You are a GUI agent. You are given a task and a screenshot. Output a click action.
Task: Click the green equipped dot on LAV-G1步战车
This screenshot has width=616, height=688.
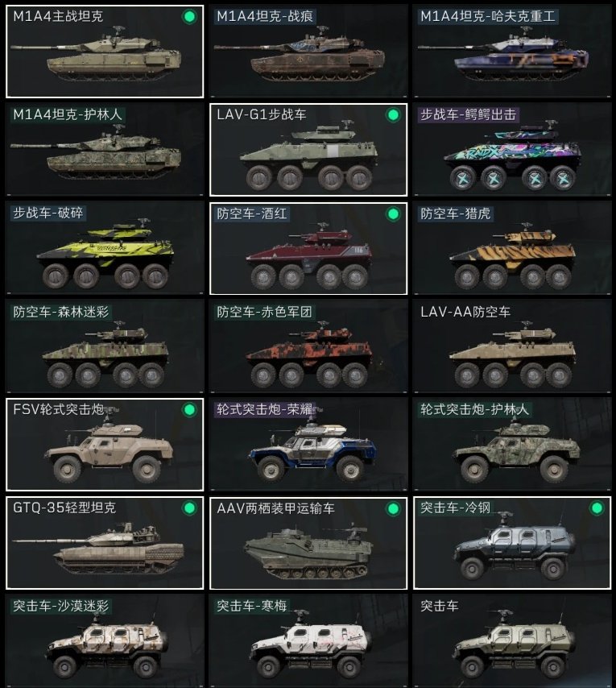pos(393,115)
